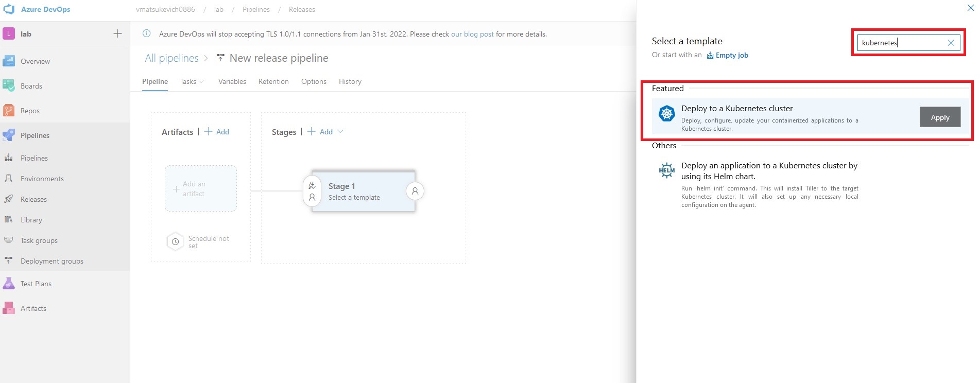The height and width of the screenshot is (383, 980).
Task: Click pre-deployment conditions icon on Stage 1
Action: coord(312,191)
